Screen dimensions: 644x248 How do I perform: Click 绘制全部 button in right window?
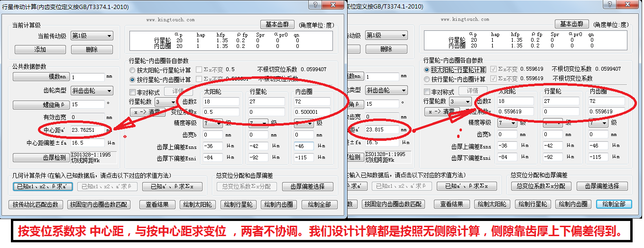[x=614, y=204]
